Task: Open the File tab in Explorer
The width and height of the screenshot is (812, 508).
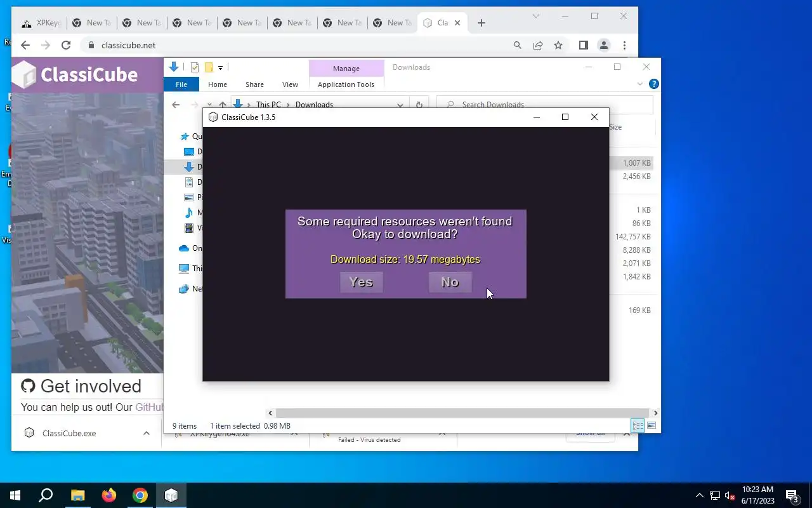Action: pyautogui.click(x=181, y=84)
